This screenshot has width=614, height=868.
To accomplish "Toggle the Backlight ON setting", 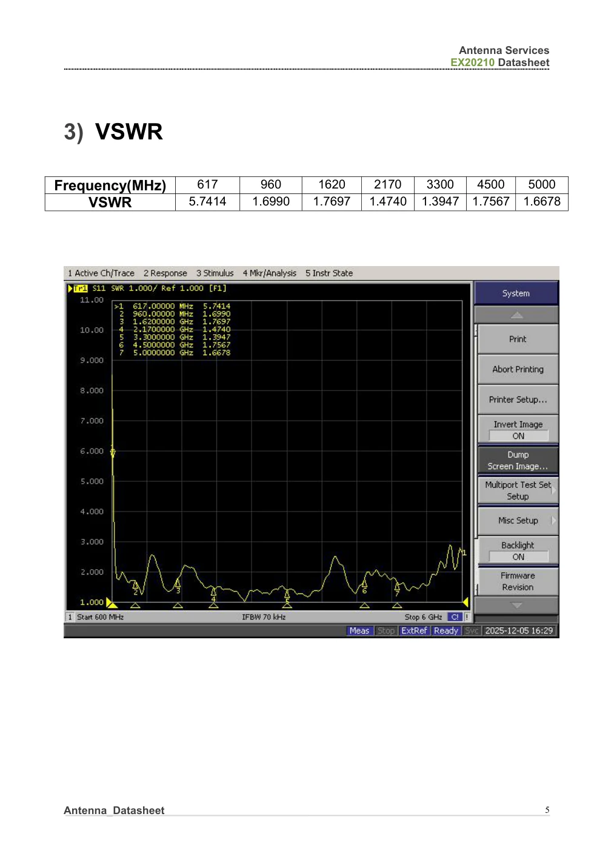I will point(518,551).
